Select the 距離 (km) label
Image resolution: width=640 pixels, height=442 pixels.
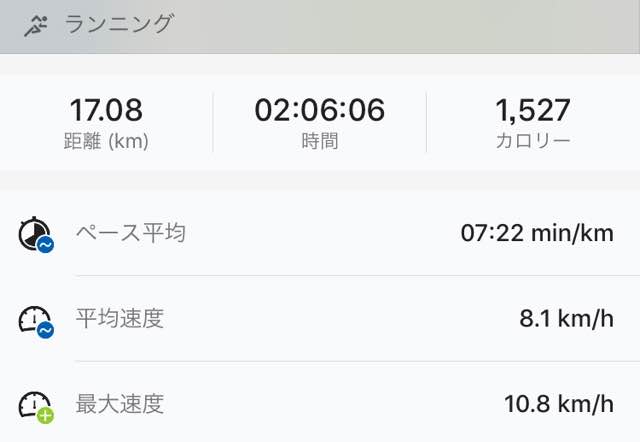pos(106,141)
